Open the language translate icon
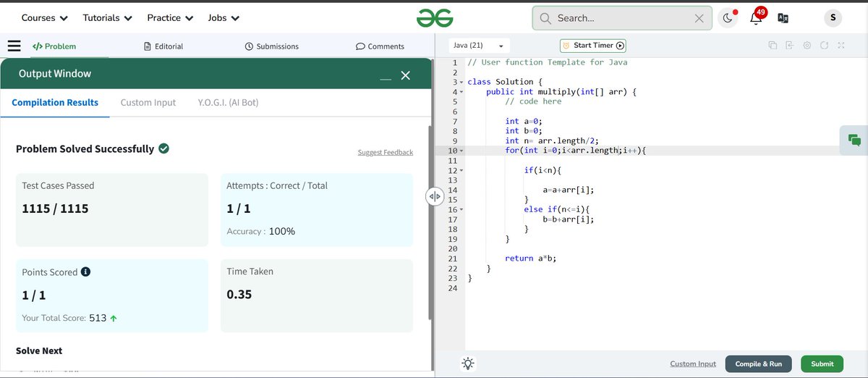868x378 pixels. [x=782, y=18]
